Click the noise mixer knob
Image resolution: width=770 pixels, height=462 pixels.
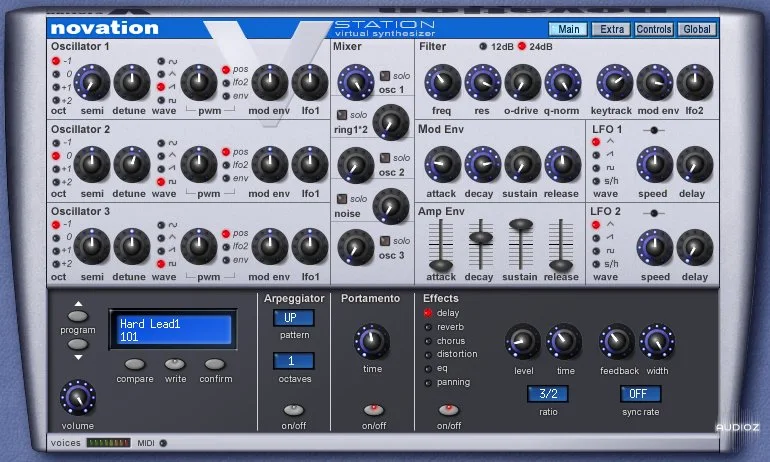tap(391, 206)
